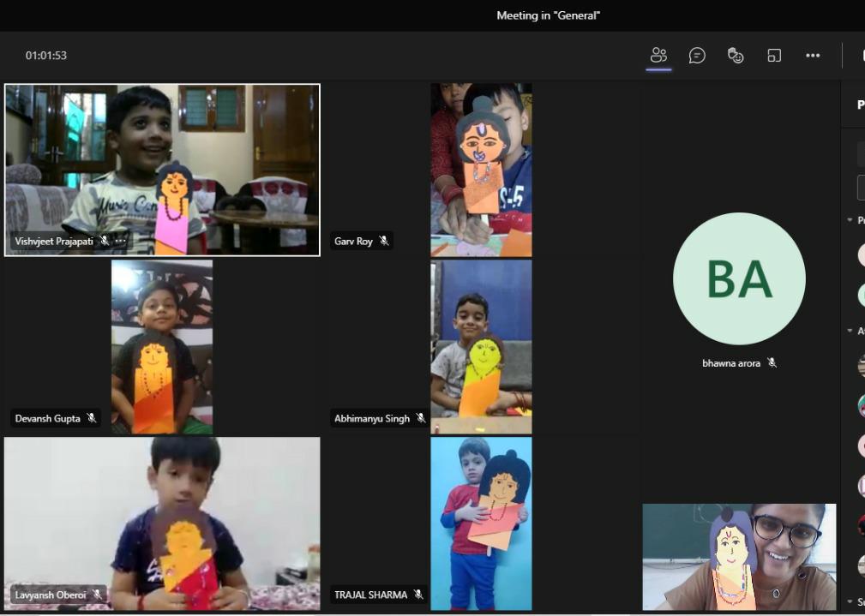Click the Vishvjeet Prajapati name label
Screen dimensions: 865x616
click(54, 241)
